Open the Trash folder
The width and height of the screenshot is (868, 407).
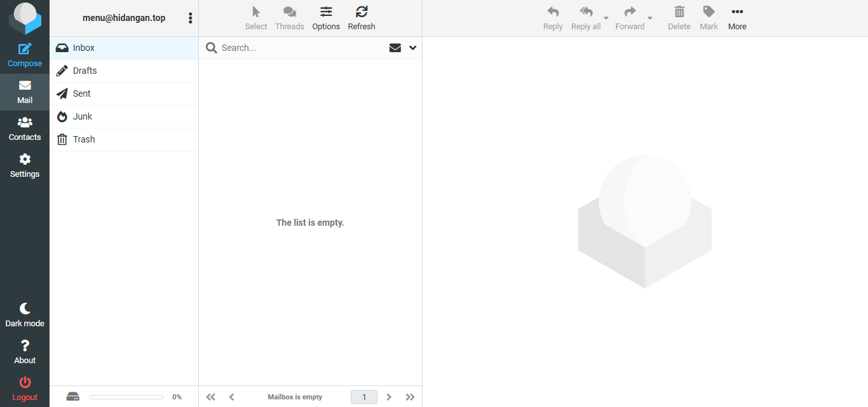coord(84,139)
